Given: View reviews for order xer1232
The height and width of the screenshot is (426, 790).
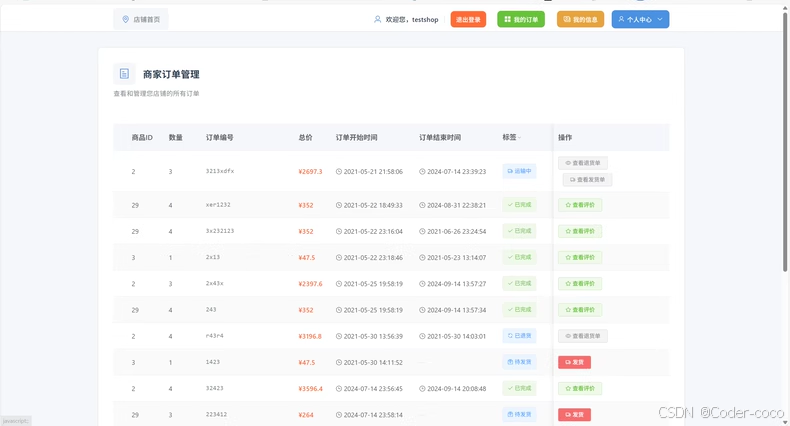Looking at the screenshot, I should coord(580,205).
